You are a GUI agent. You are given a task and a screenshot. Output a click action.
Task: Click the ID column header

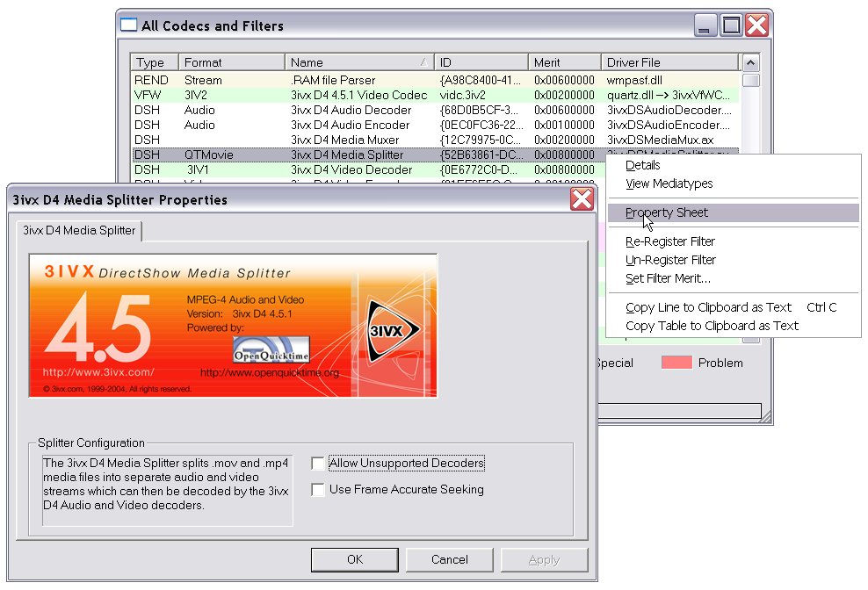pos(481,62)
